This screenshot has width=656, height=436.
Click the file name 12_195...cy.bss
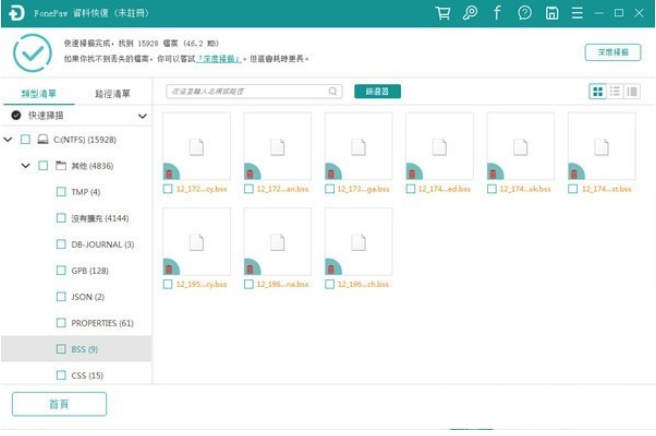(201, 285)
